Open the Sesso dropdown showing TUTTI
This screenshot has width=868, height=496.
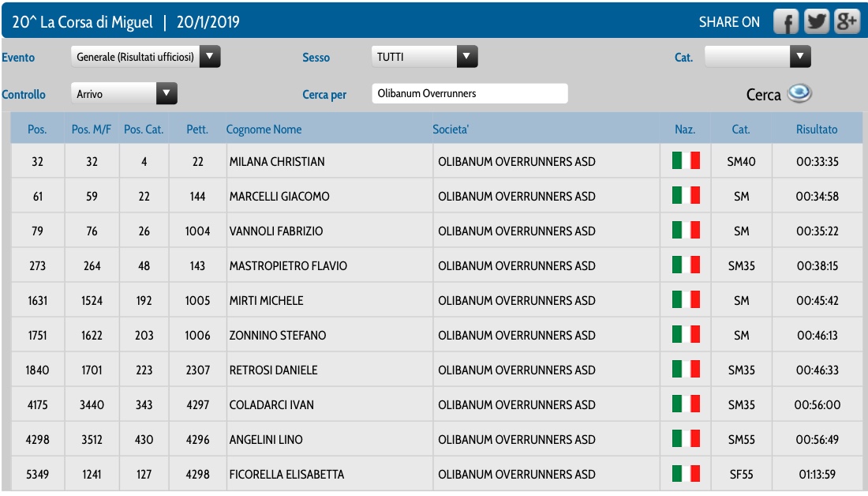[425, 57]
